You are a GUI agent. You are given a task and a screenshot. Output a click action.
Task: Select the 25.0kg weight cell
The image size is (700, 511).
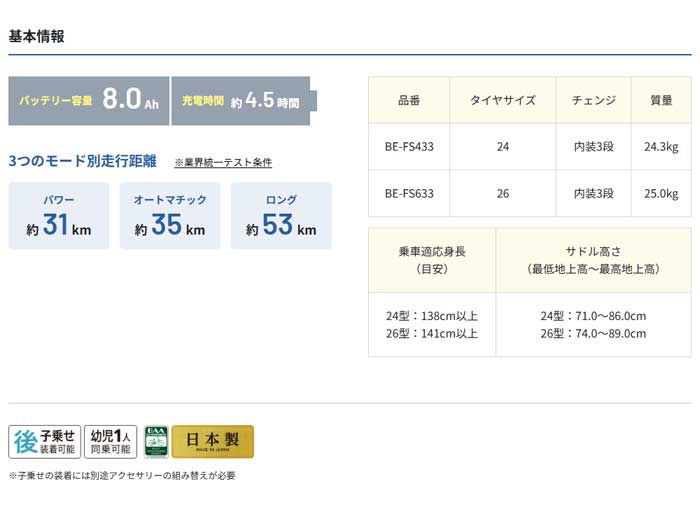[661, 194]
